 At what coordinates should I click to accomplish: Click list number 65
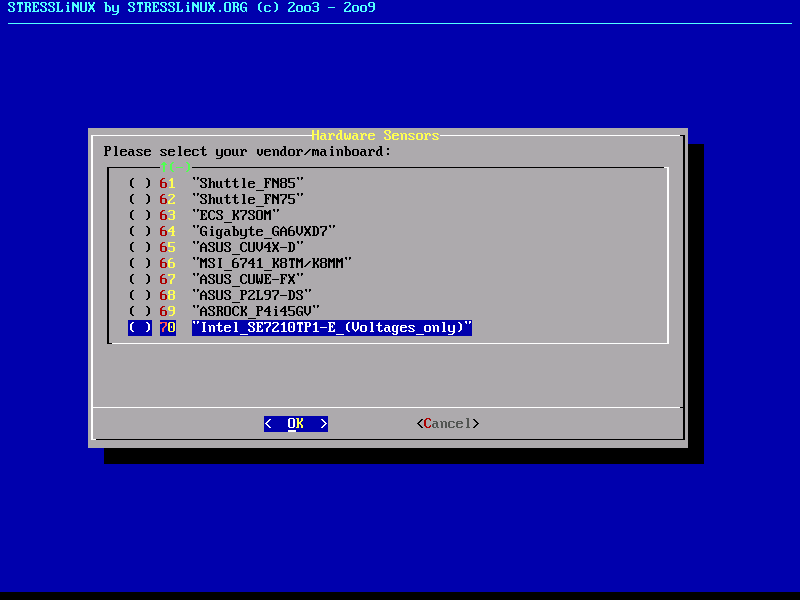[168, 247]
